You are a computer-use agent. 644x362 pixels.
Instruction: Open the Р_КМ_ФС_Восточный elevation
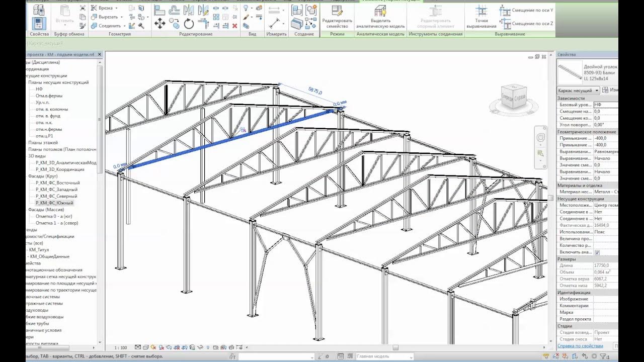(x=57, y=183)
